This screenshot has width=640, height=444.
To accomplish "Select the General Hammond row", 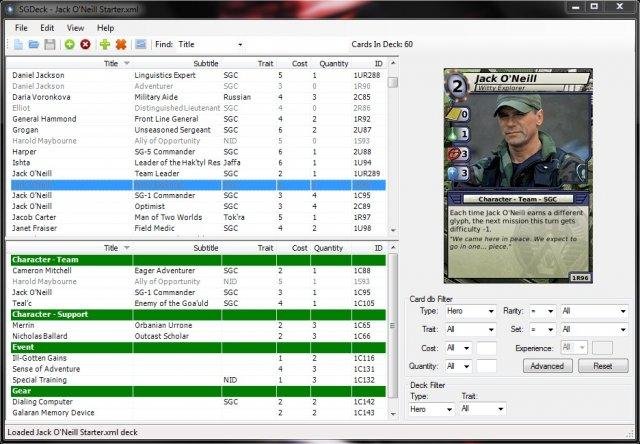I will 198,119.
